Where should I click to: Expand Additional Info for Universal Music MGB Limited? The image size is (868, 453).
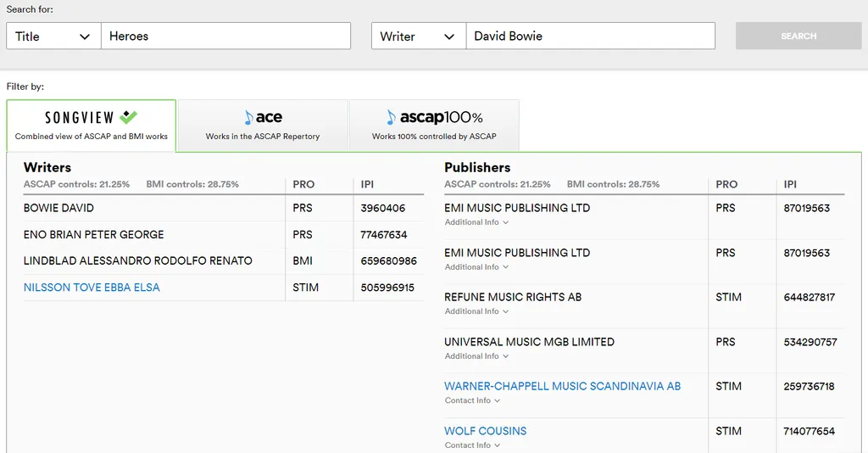tap(476, 356)
